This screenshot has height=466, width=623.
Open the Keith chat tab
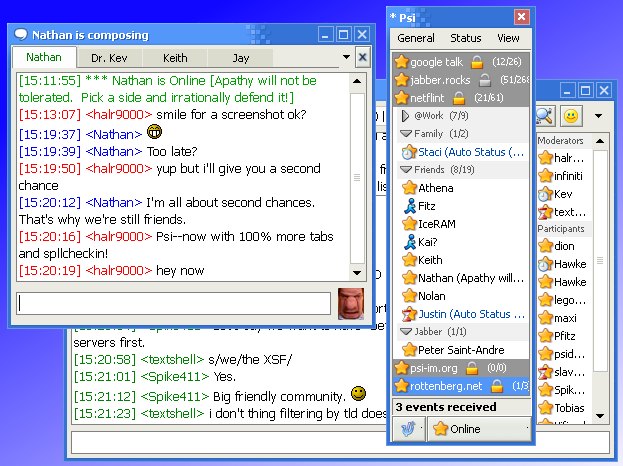pos(175,58)
